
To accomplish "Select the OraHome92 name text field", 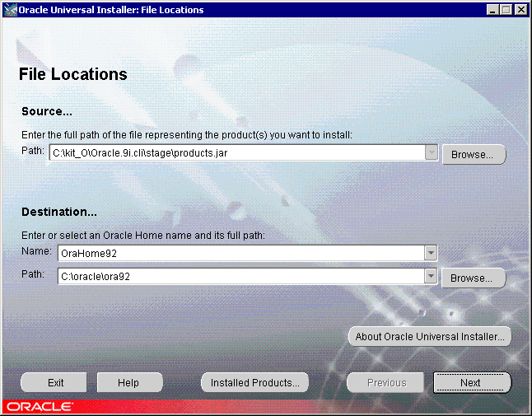I will point(239,253).
